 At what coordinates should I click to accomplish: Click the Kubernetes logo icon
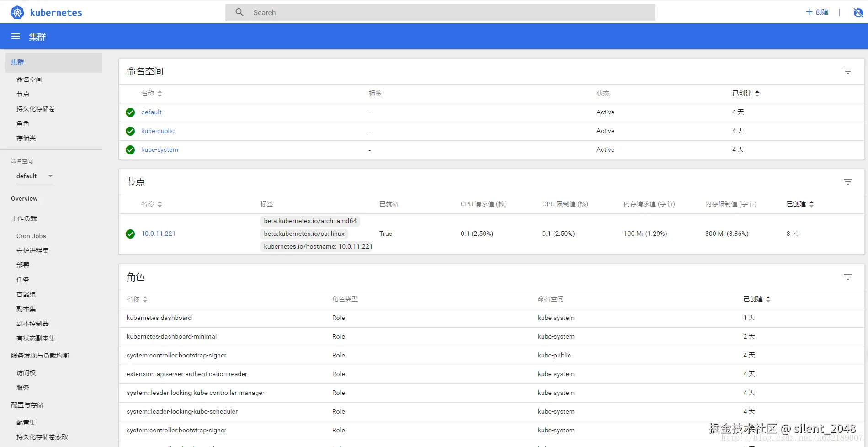(17, 12)
